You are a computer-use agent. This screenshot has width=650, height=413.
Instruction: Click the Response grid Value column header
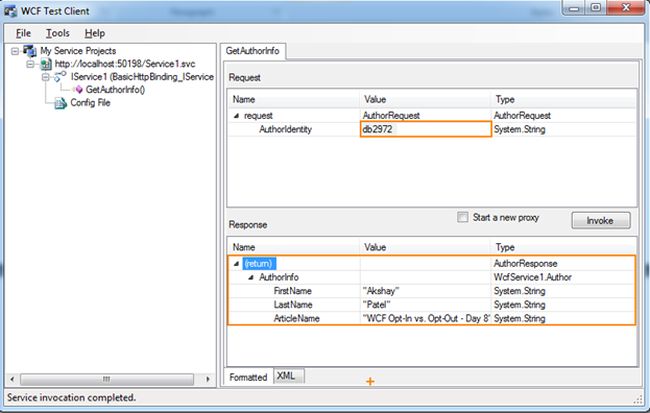tap(425, 248)
